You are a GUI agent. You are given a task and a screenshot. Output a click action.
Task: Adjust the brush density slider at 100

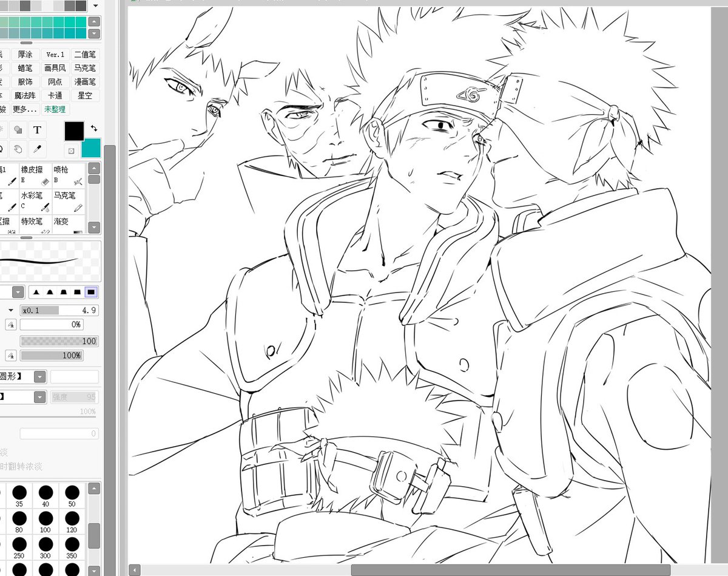point(59,341)
